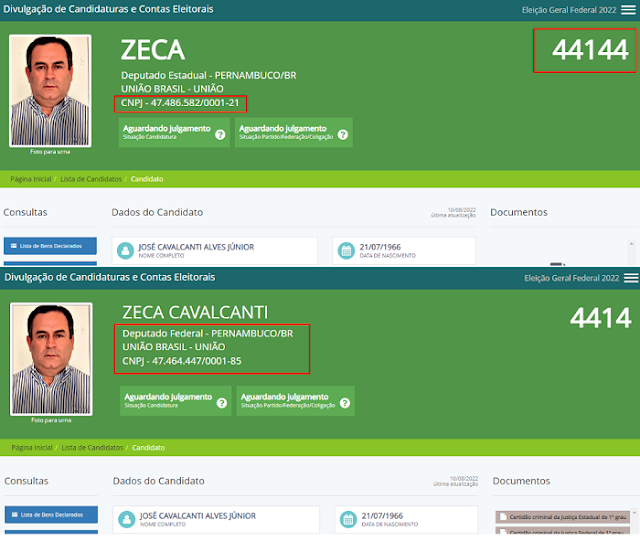
Task: Click Foto para urna caption on ZECA 44144 page
Action: (x=50, y=152)
